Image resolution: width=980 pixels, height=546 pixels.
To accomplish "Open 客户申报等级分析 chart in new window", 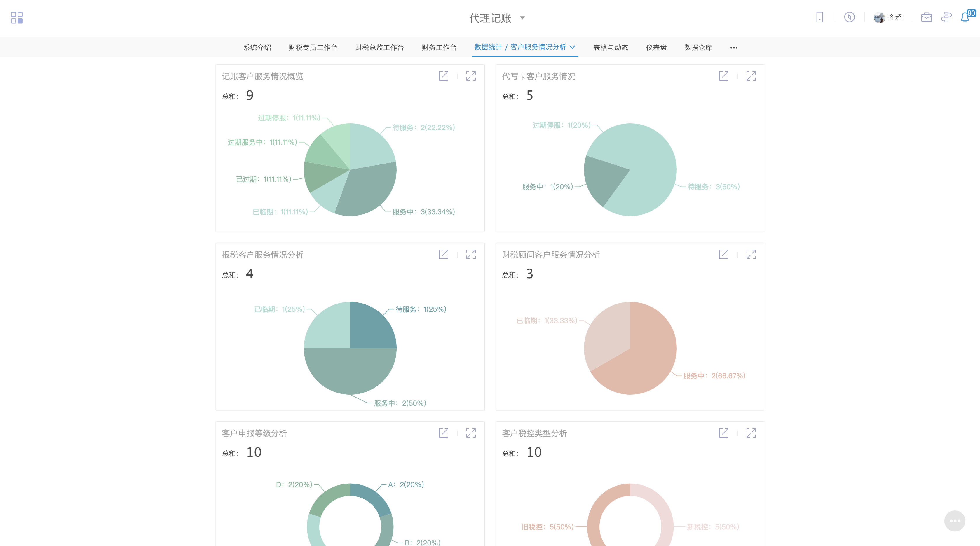I will (444, 433).
